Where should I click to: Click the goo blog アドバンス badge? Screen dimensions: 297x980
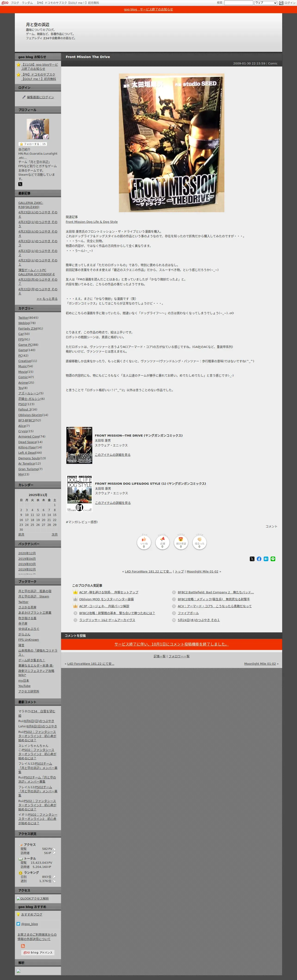(38, 952)
